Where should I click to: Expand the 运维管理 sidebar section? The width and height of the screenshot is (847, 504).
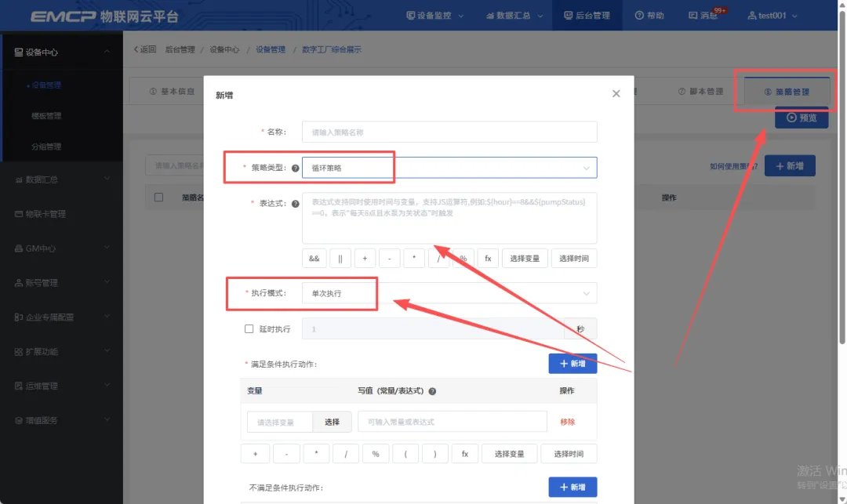[x=62, y=386]
